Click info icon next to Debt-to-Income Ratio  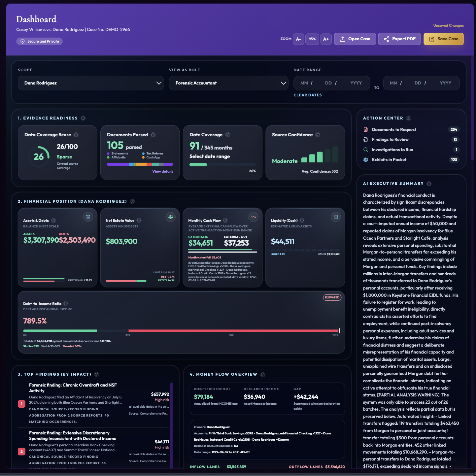66,304
